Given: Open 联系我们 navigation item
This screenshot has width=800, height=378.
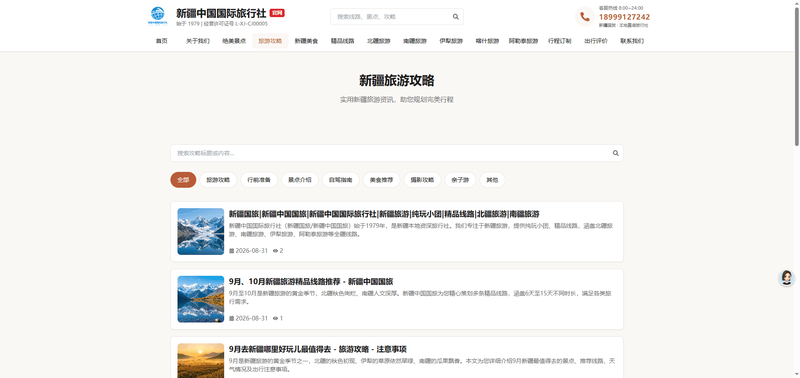Looking at the screenshot, I should (632, 41).
